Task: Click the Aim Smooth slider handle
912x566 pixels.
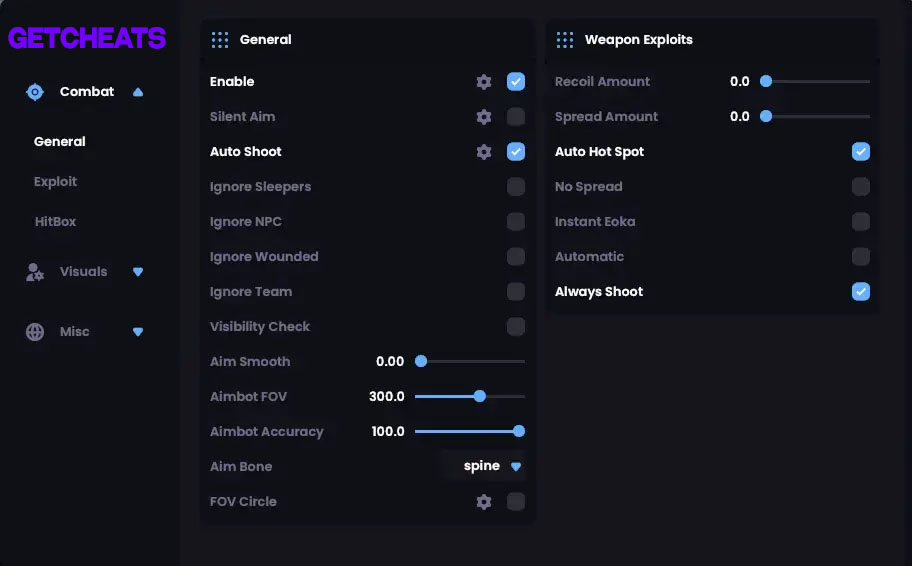Action: click(421, 361)
